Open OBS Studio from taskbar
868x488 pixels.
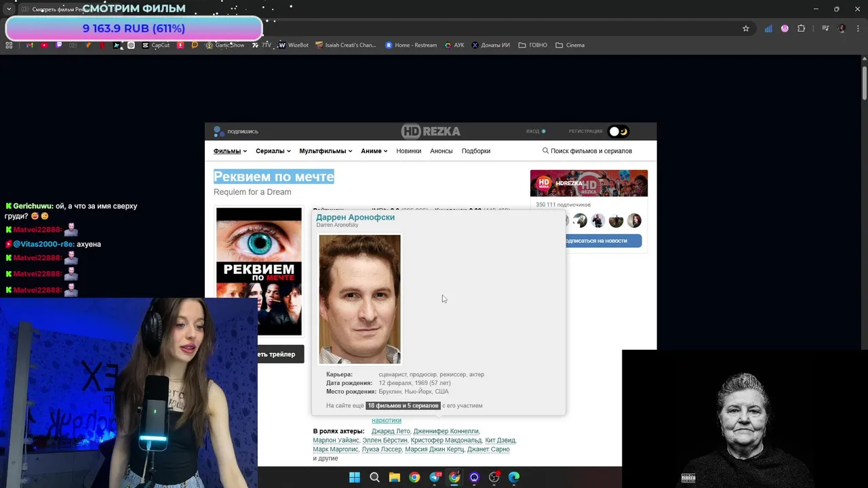click(494, 477)
